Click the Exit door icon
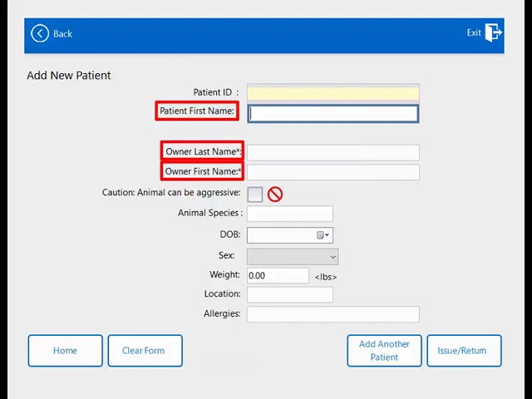Viewport: 532px width, 399px height. (493, 32)
